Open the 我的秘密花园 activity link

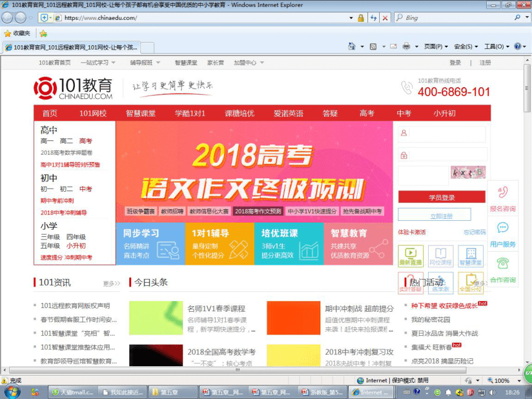(431, 320)
